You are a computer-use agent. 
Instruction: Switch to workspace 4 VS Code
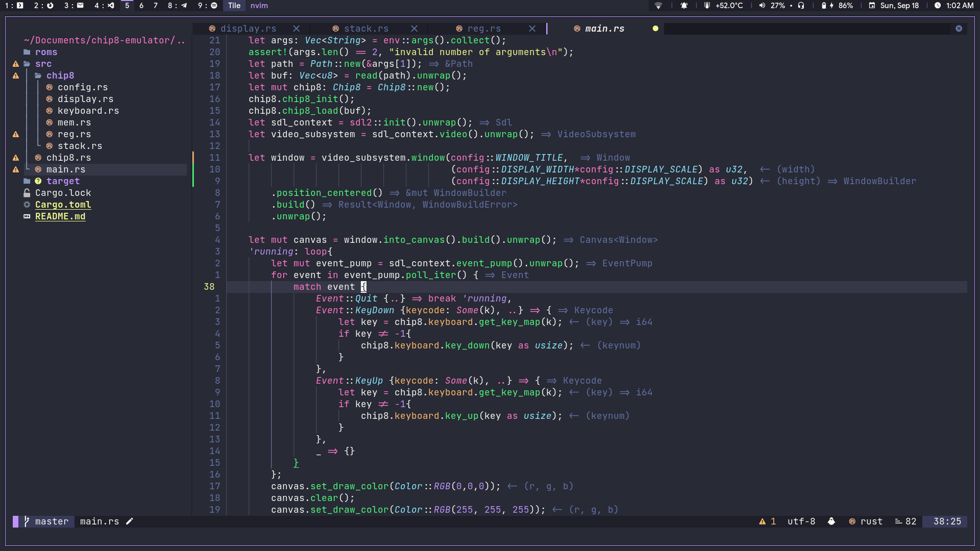coord(104,6)
